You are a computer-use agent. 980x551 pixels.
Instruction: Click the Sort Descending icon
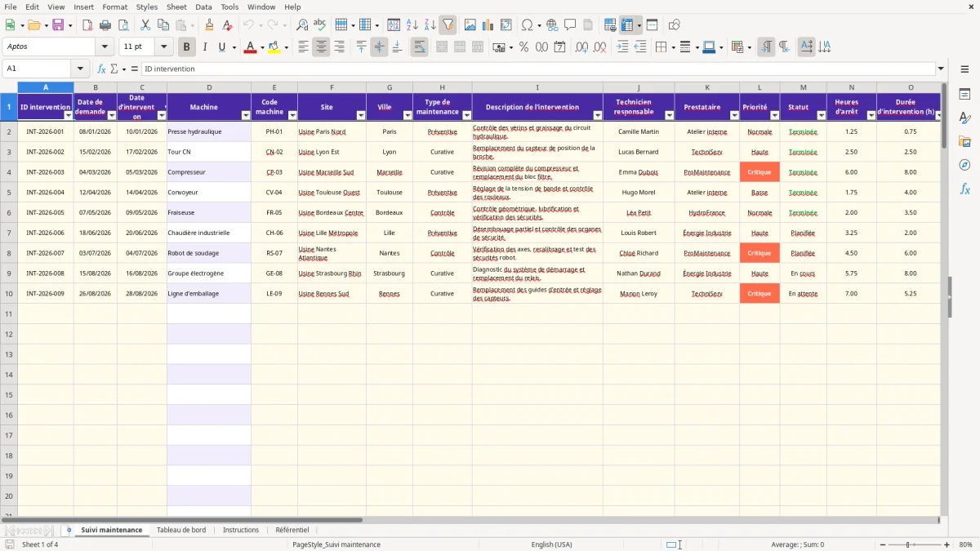coord(430,25)
